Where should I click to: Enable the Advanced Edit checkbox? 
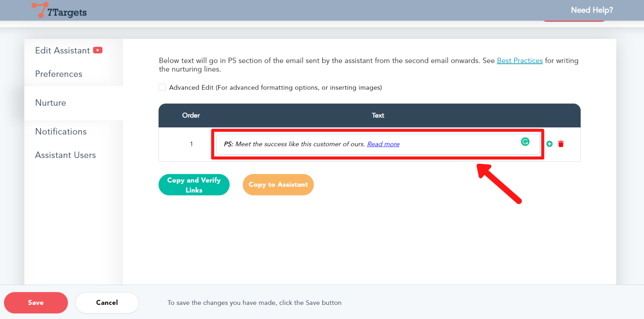[x=162, y=88]
